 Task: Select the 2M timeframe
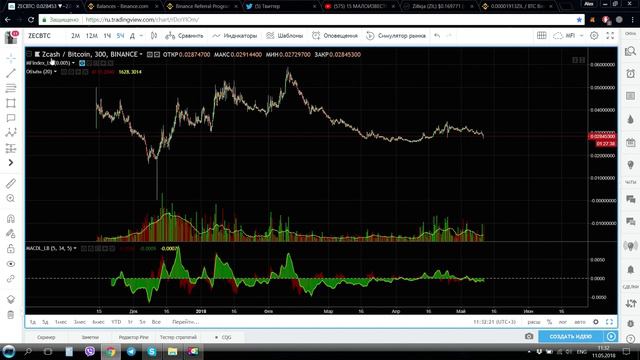[76, 36]
